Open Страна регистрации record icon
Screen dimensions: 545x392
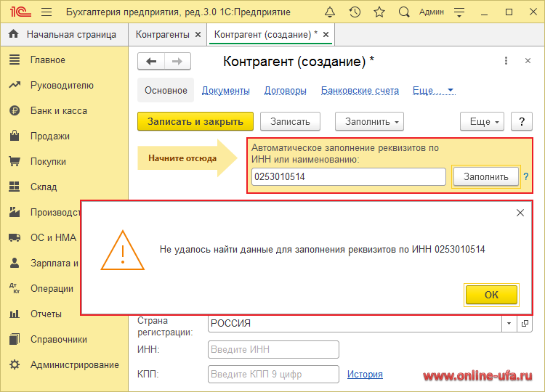[525, 323]
